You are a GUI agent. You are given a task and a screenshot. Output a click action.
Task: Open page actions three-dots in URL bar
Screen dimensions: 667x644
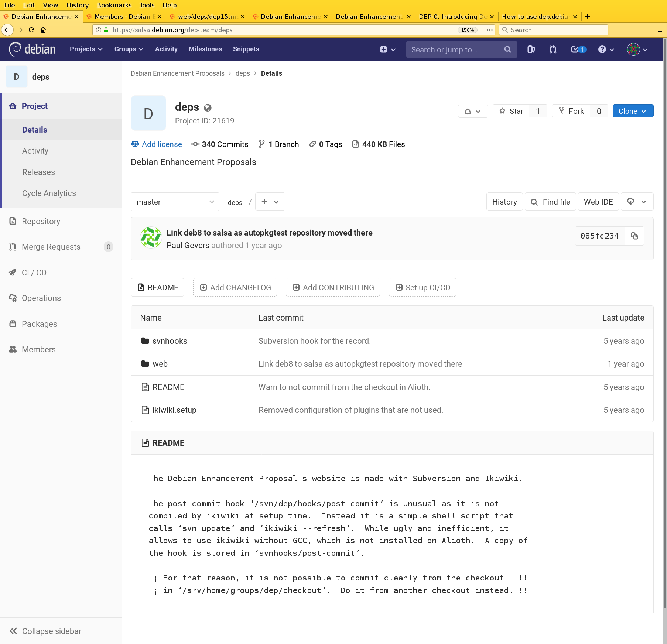[x=490, y=30]
